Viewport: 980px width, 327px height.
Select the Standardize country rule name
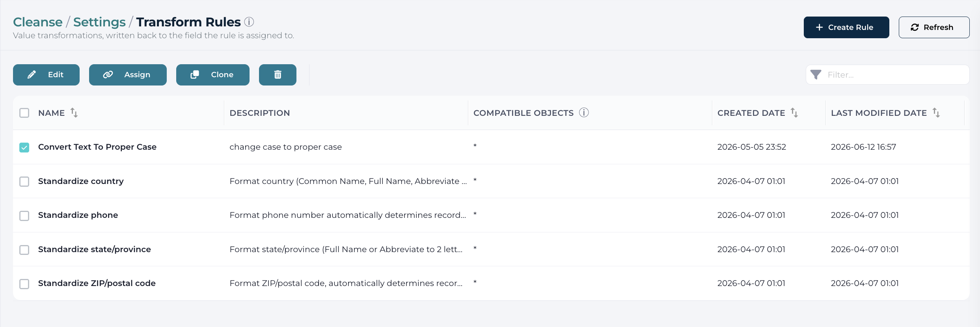(x=81, y=181)
